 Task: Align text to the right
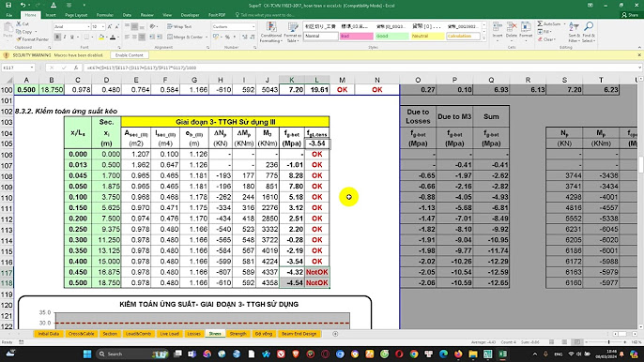click(142, 37)
